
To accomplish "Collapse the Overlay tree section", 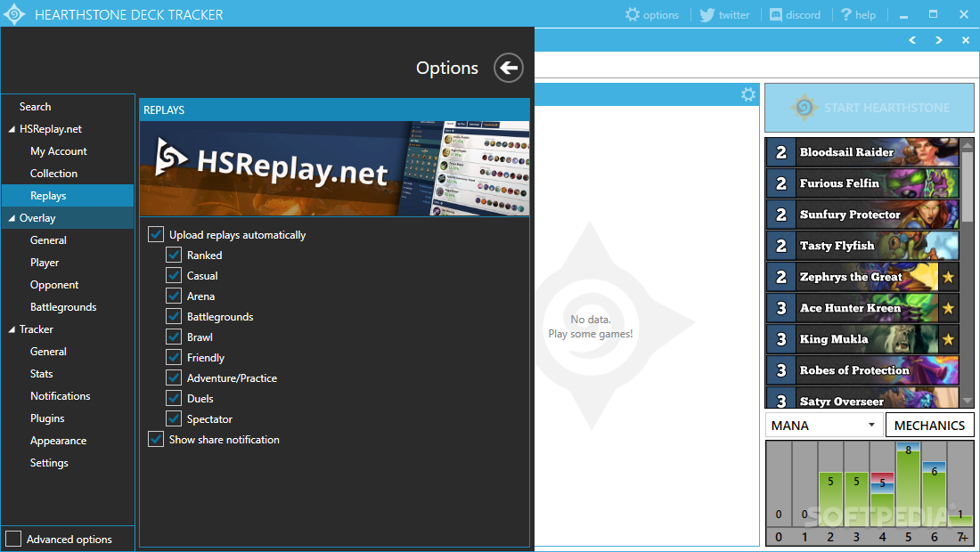I will [12, 218].
